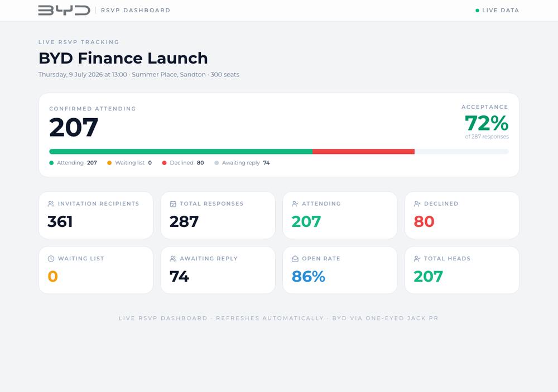
Task: Click the Declined person-x icon
Action: click(x=417, y=204)
